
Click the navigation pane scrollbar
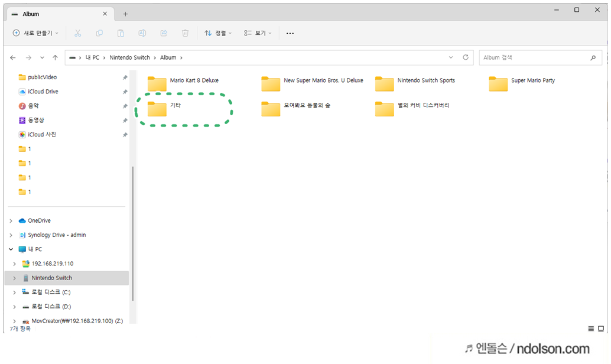[x=133, y=234]
